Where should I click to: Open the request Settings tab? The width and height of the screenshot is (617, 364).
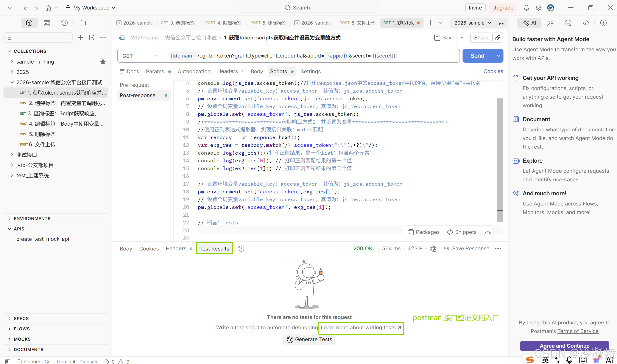click(x=310, y=71)
